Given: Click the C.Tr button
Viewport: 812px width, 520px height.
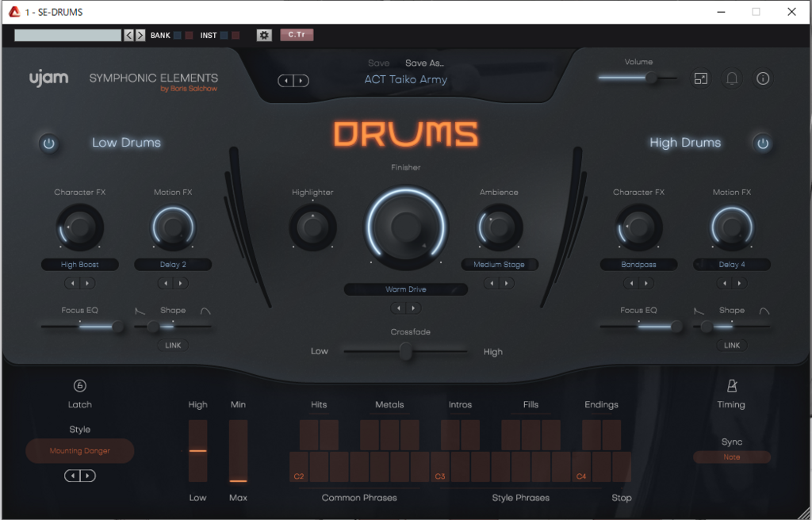Looking at the screenshot, I should tap(297, 35).
